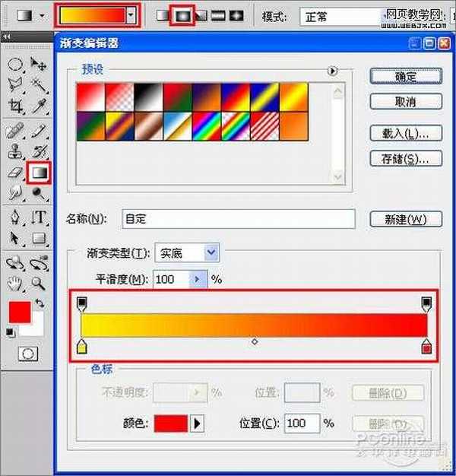Toggle Quick Mask mode
Screen dimensions: 456x476
[x=28, y=354]
